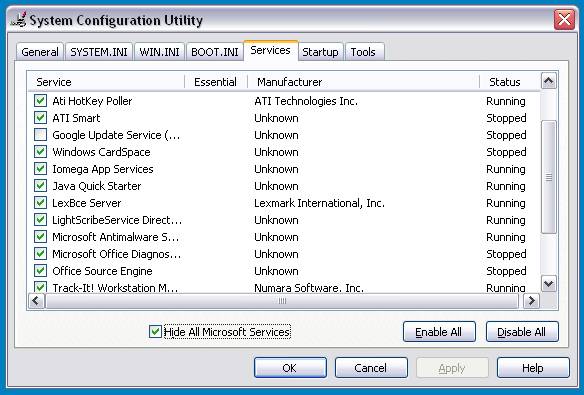Image resolution: width=584 pixels, height=395 pixels.
Task: Click the Enable All button
Action: [439, 332]
